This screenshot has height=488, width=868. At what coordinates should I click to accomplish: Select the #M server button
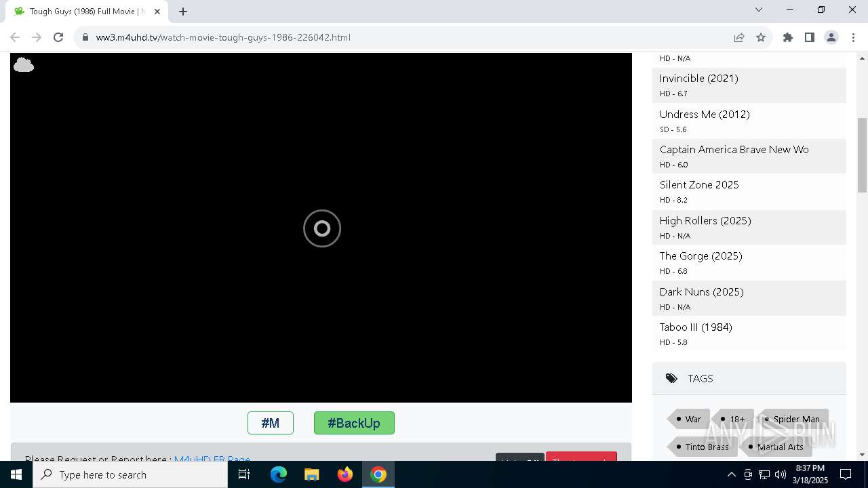tap(271, 423)
